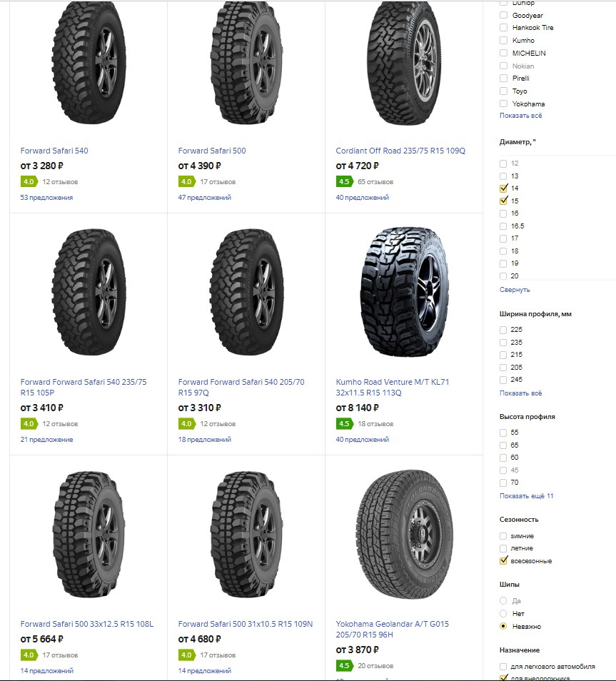The height and width of the screenshot is (681, 616).
Task: Open 65 отзывов for Cordiant Off Road
Action: click(x=375, y=182)
